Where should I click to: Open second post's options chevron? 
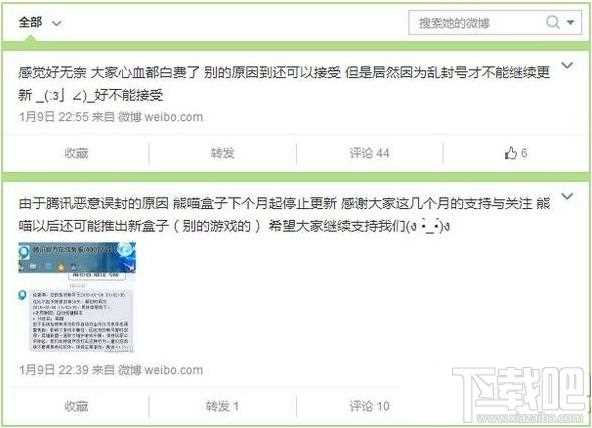[x=567, y=196]
